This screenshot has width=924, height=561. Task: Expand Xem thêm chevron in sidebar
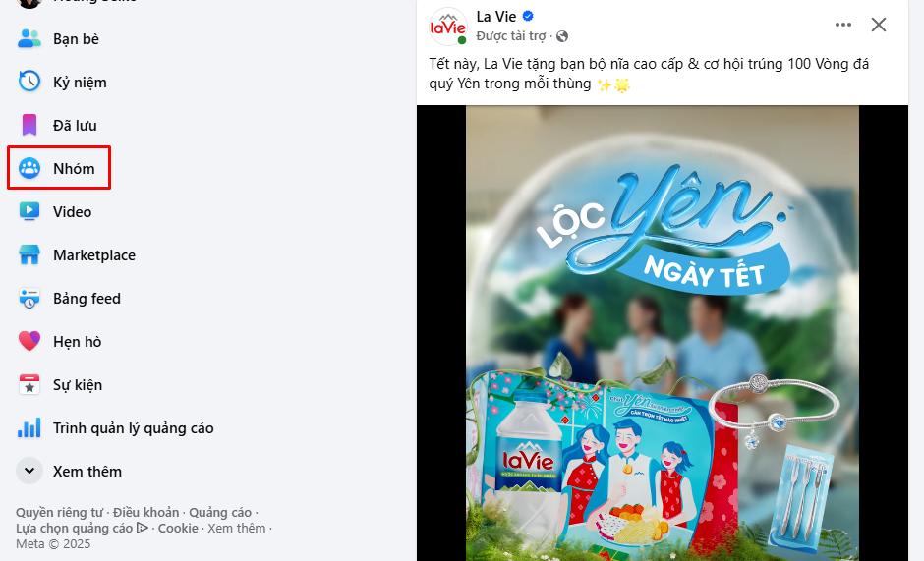tap(29, 471)
